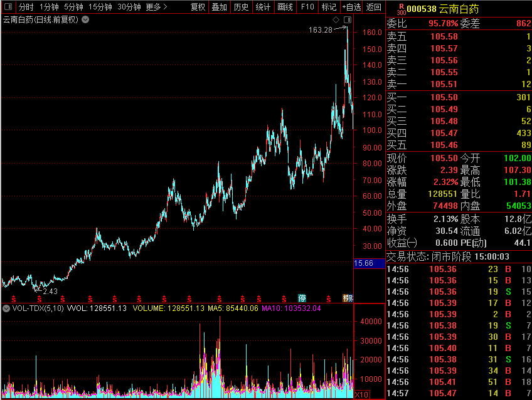Select the 卖三 price 105.56
This screenshot has width=532, height=400.
pos(444,60)
